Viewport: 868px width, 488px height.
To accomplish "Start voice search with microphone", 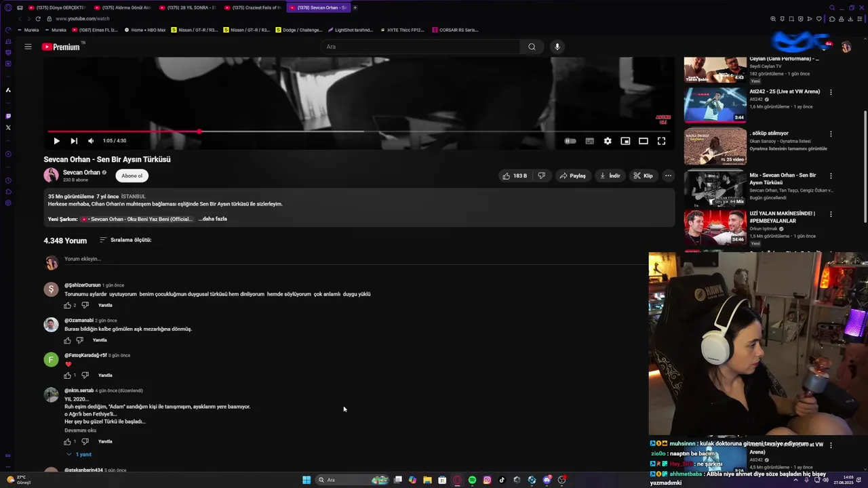I will [557, 47].
